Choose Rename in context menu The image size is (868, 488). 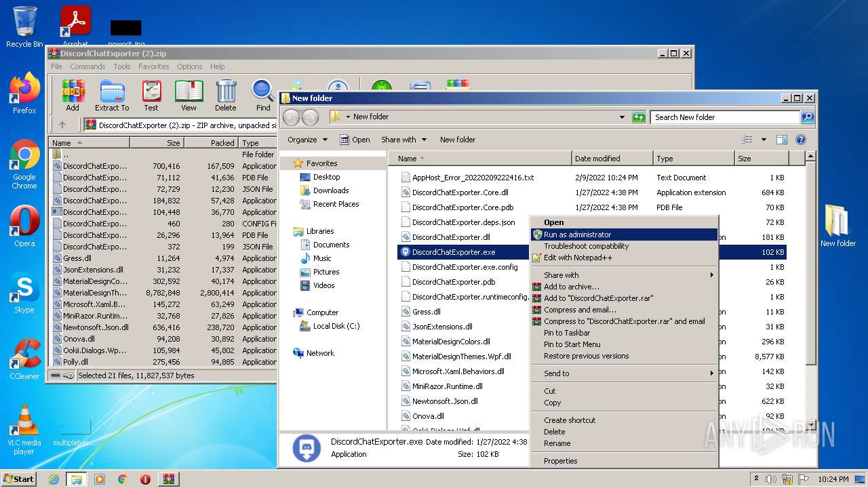pos(624,443)
